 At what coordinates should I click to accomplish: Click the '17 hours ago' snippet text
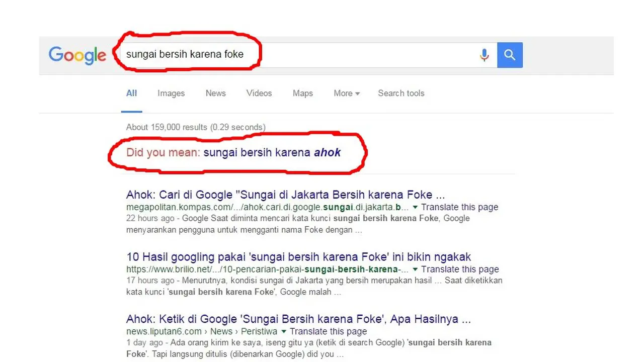tap(150, 281)
